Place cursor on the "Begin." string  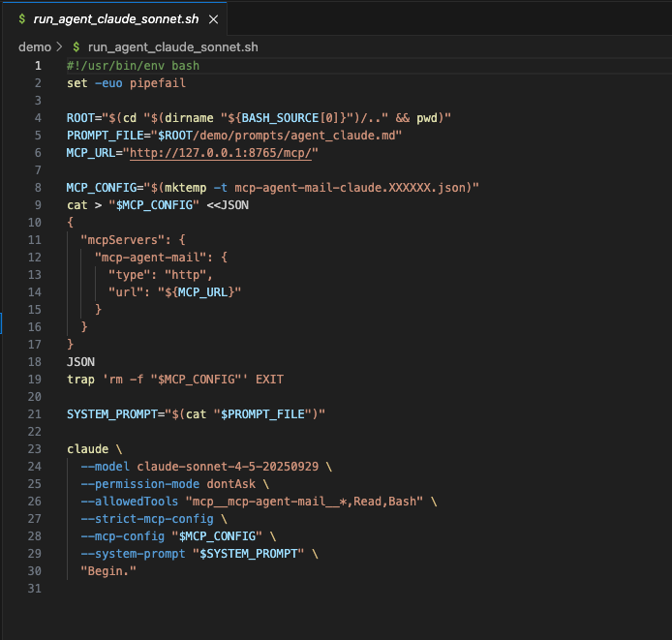pos(108,571)
